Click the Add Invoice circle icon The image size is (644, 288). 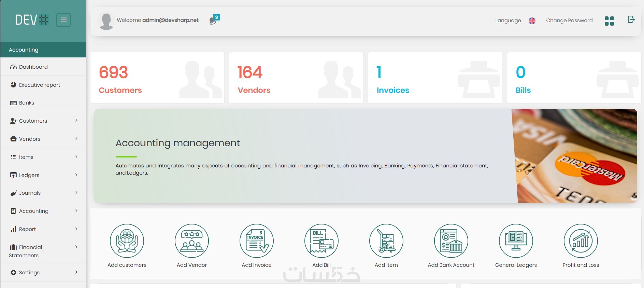(257, 241)
